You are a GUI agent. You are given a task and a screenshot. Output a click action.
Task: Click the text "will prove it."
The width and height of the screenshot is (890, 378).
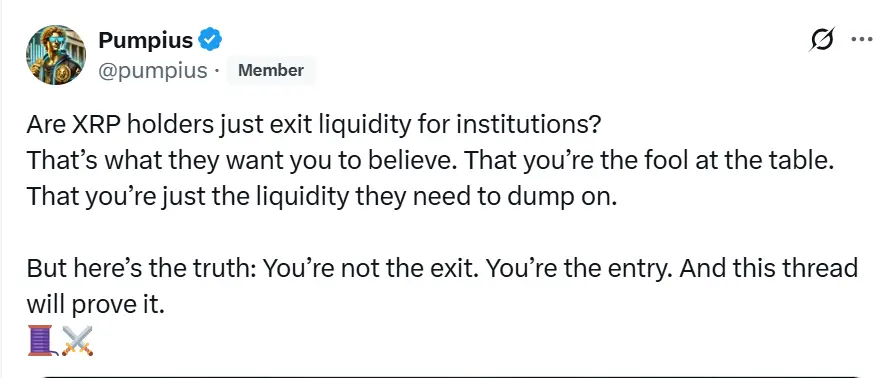coord(95,305)
